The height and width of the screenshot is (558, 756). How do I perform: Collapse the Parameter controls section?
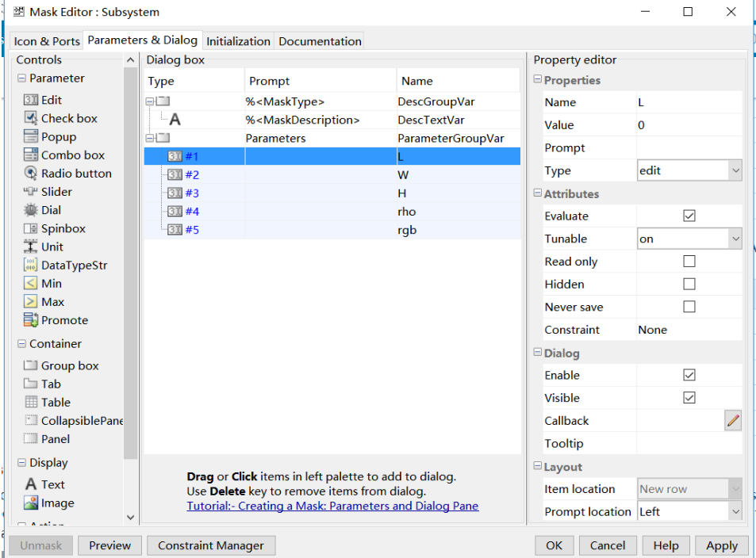(21, 78)
